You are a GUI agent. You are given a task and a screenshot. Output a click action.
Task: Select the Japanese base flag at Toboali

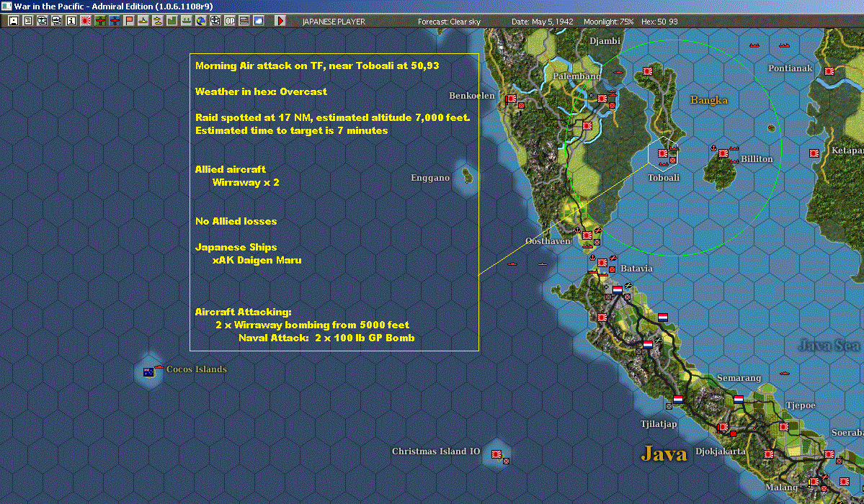click(x=663, y=153)
